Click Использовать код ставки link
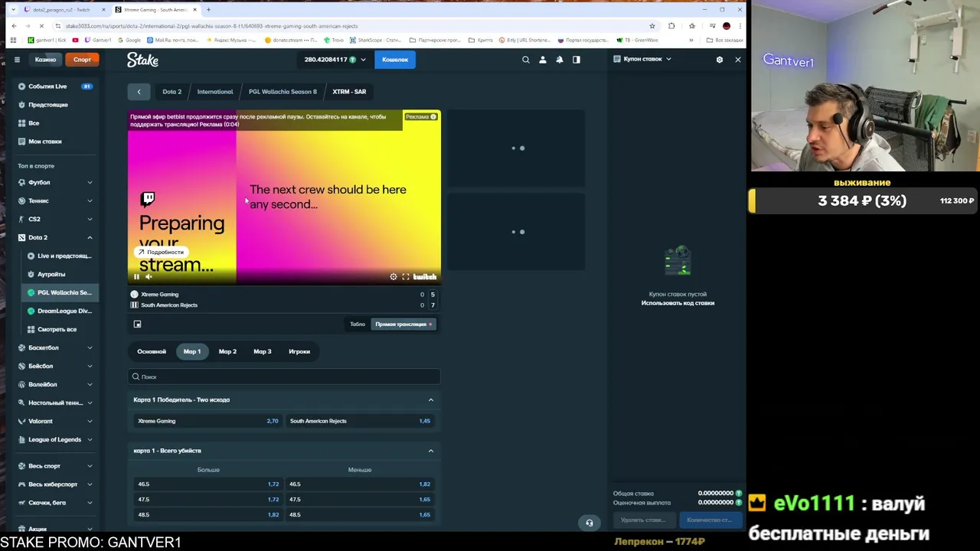 (678, 303)
